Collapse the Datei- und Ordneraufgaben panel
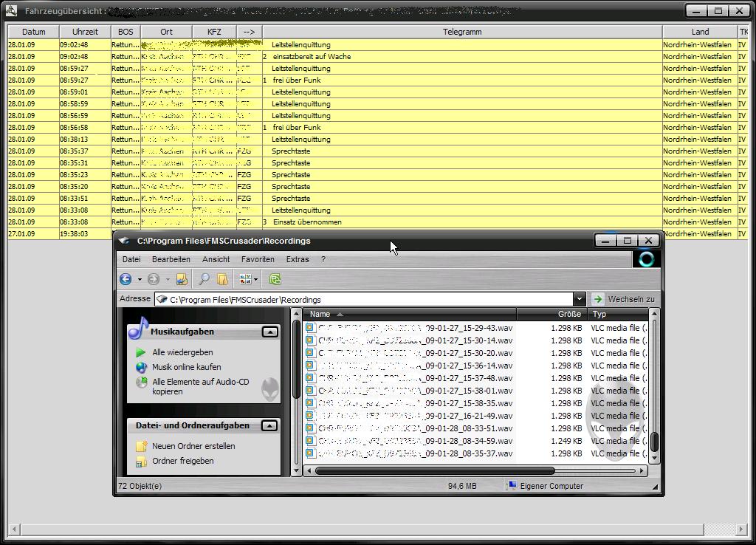This screenshot has height=545, width=756. (x=270, y=425)
